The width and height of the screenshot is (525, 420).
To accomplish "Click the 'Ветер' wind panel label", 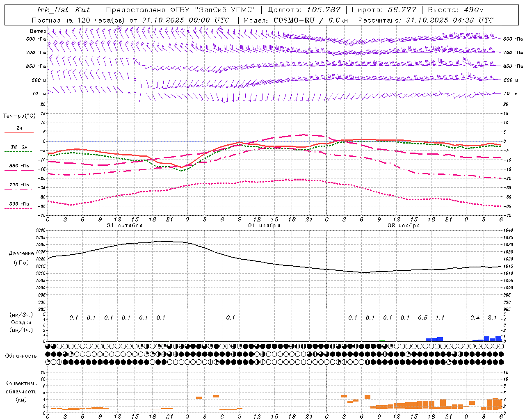I will point(38,31).
